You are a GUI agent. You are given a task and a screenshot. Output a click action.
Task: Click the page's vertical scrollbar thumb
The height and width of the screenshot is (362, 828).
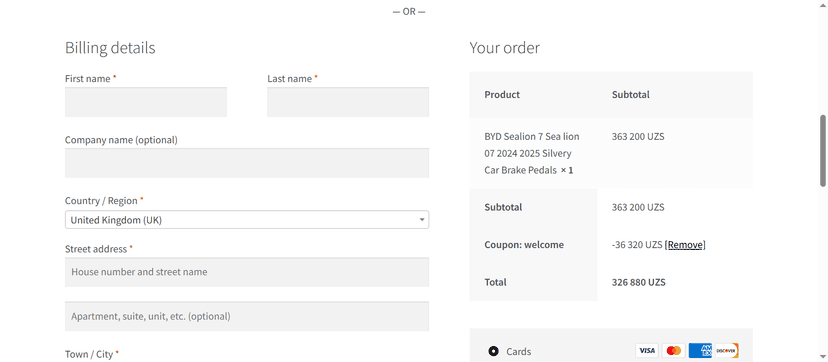coord(823,150)
